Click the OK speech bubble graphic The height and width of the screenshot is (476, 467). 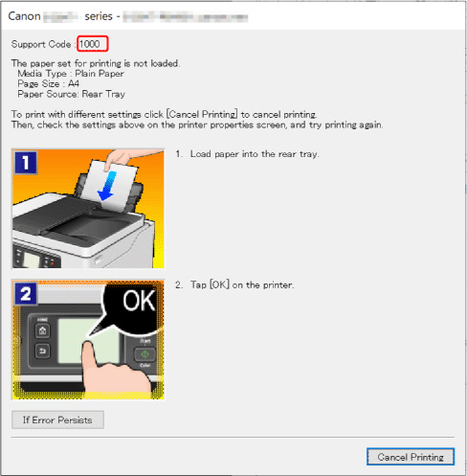tap(132, 309)
